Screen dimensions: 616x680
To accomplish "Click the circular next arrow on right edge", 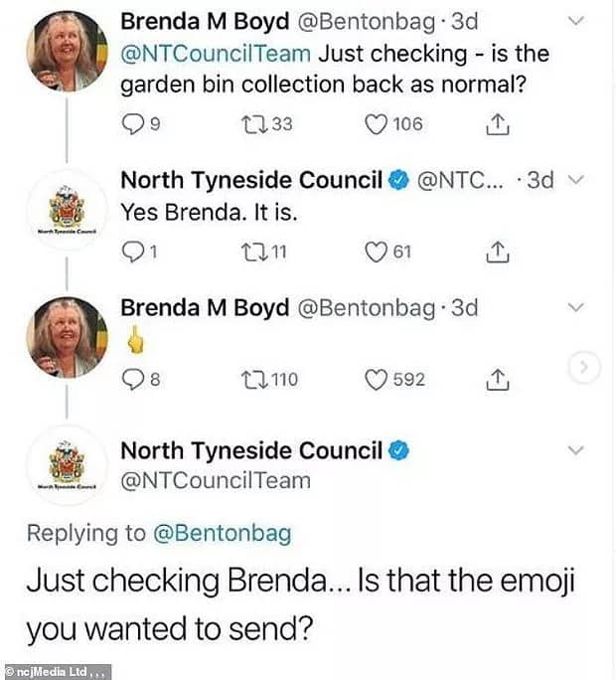I will [x=587, y=369].
